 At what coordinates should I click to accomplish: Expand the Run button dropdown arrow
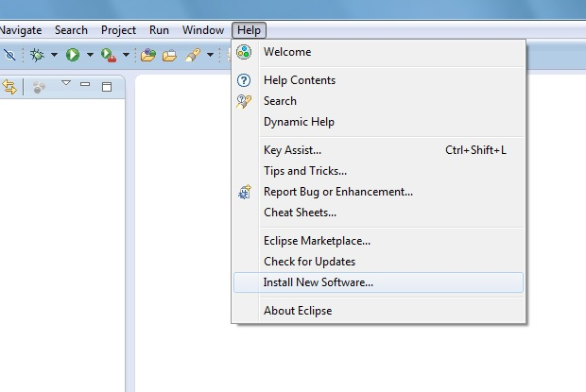[90, 55]
